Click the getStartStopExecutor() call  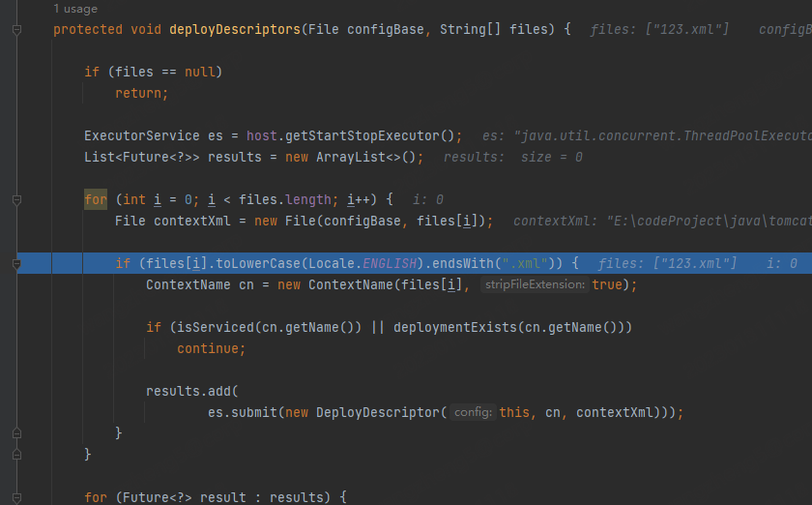(369, 135)
